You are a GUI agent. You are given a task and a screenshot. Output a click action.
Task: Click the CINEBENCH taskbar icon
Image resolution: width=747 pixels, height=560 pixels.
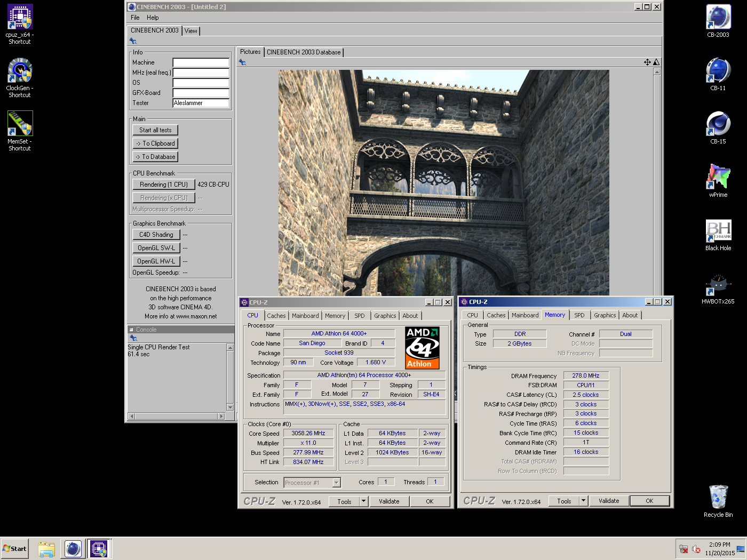pos(73,549)
